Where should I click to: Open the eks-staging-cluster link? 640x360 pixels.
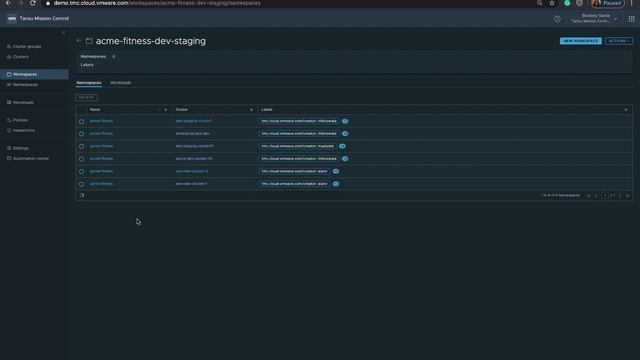tap(194, 146)
